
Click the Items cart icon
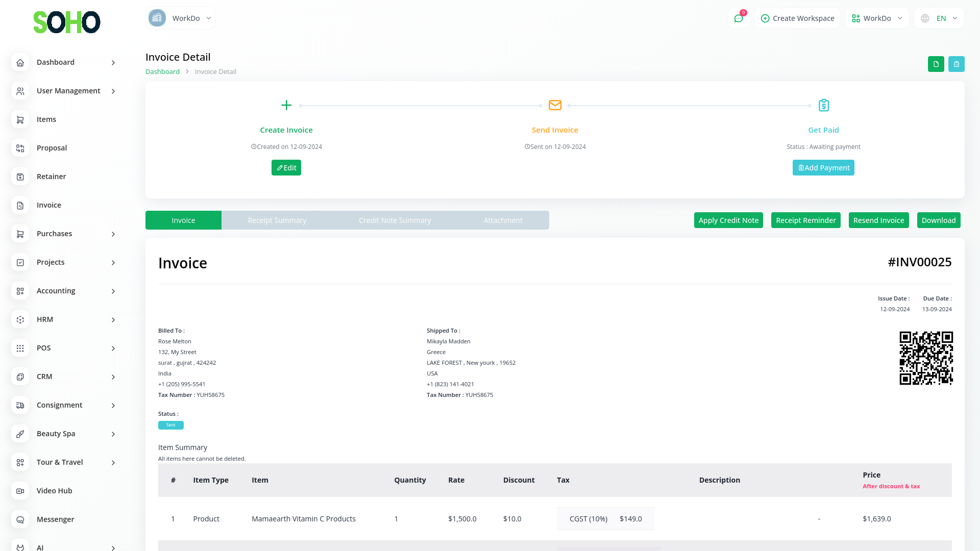20,119
